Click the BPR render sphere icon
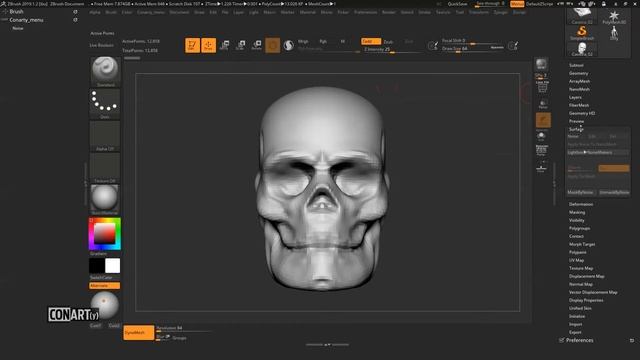This screenshot has width=640, height=360. pyautogui.click(x=542, y=64)
